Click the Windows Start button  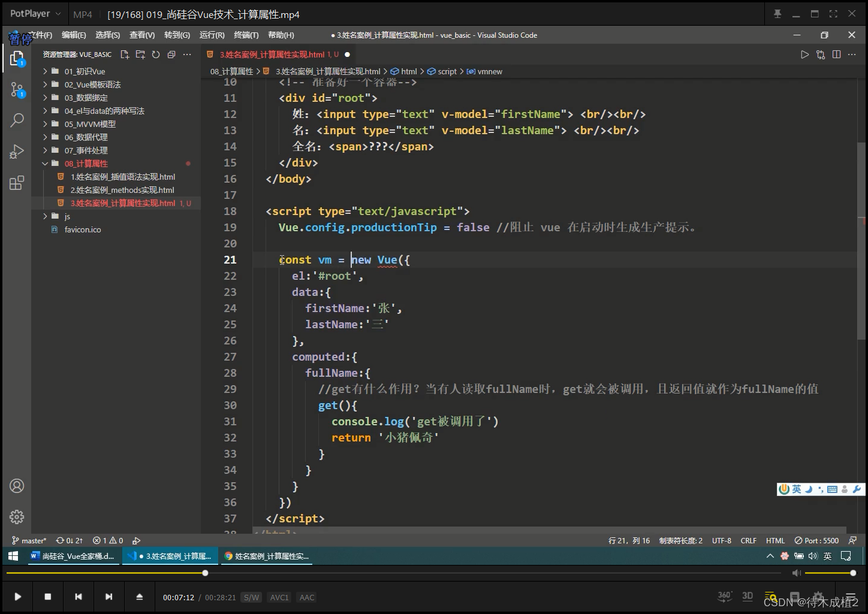point(13,556)
